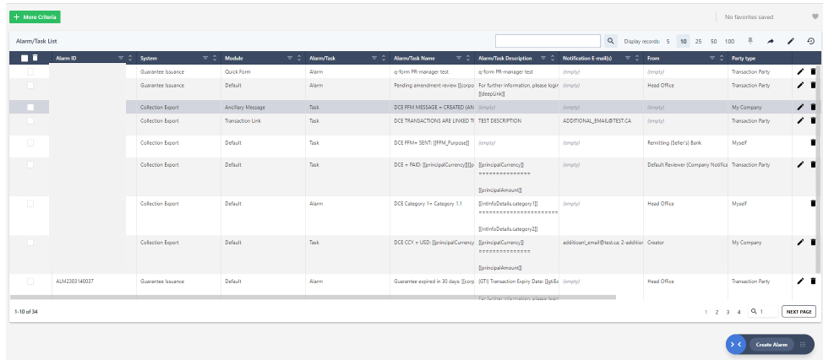Viewport: 833px width, 362px height.
Task: Go to page 3
Action: [728, 312]
